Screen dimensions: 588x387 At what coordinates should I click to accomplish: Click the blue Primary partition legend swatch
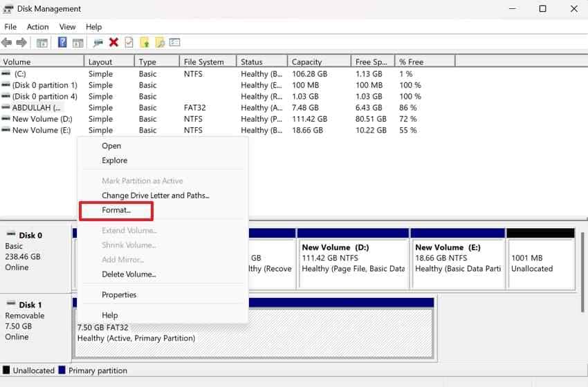pos(62,370)
